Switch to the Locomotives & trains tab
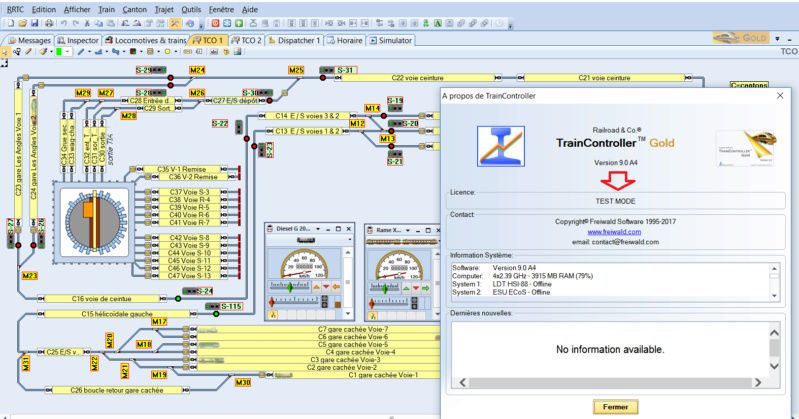Viewport: 799px width, 419px height. (146, 40)
